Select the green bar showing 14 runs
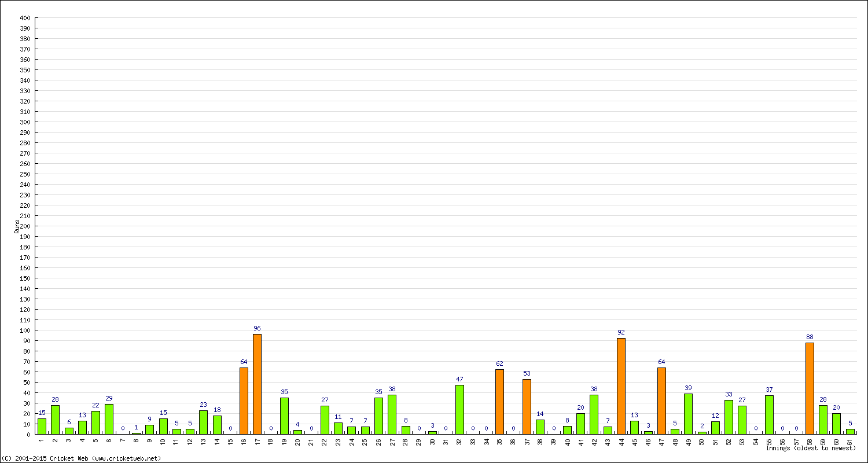 coord(540,427)
